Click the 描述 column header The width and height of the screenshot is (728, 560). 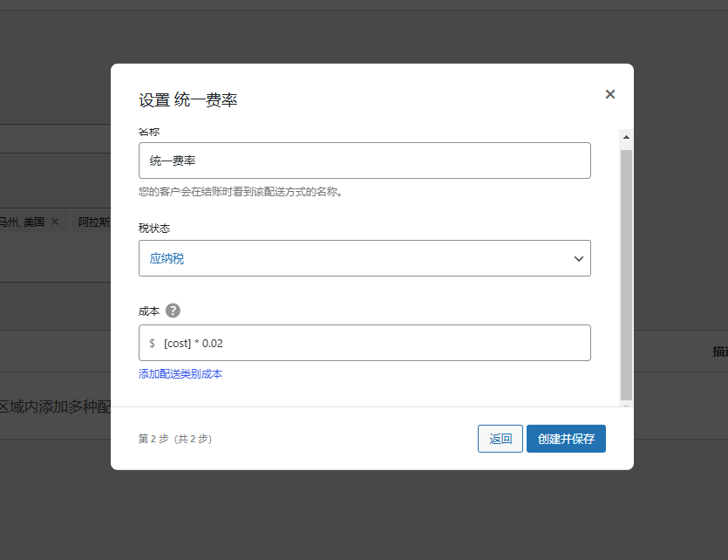(x=722, y=350)
